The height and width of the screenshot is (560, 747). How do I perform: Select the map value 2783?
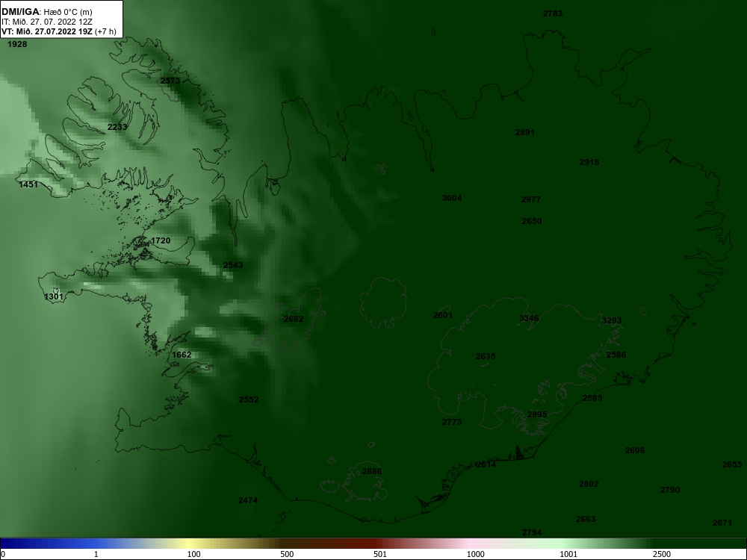(x=553, y=13)
